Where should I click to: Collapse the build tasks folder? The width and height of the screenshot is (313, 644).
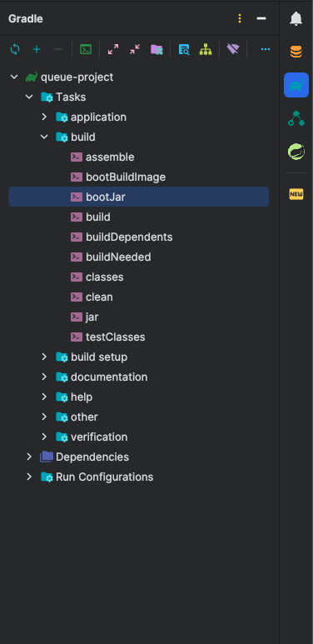pyautogui.click(x=44, y=137)
